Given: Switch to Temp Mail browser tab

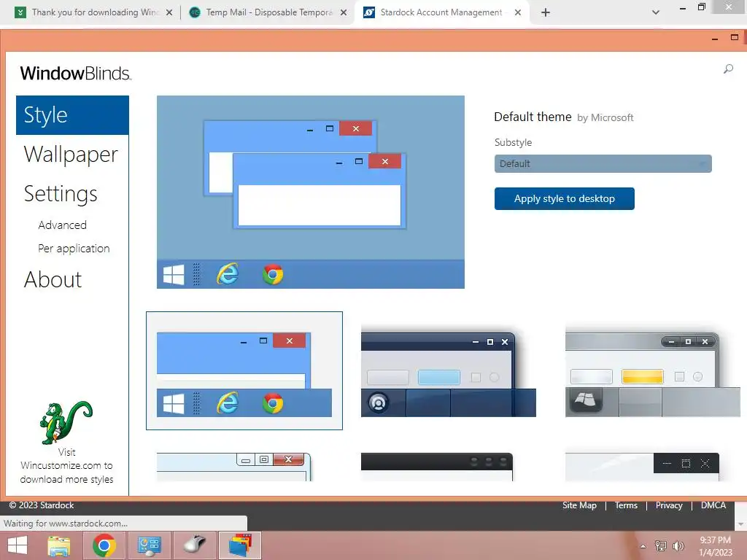Looking at the screenshot, I should click(268, 12).
